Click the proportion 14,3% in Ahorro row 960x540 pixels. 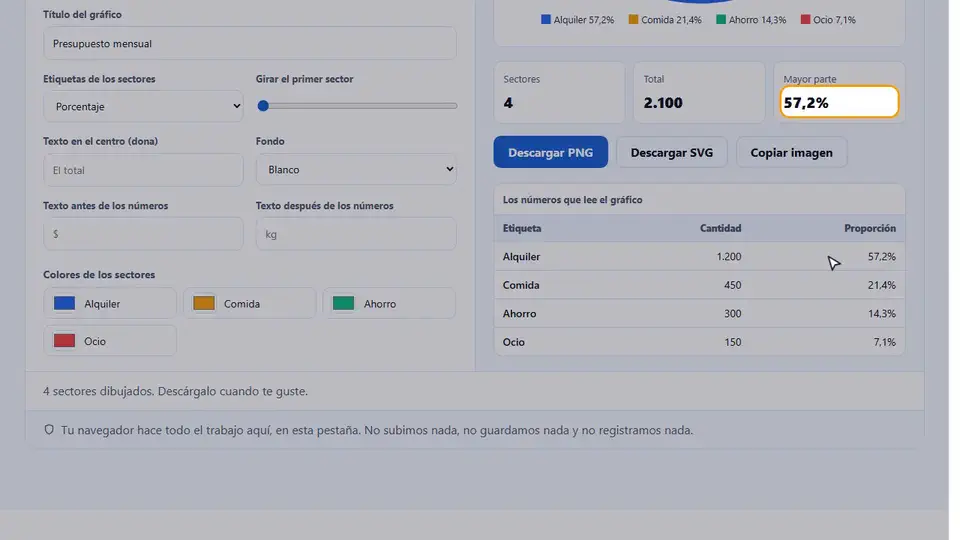pos(882,313)
